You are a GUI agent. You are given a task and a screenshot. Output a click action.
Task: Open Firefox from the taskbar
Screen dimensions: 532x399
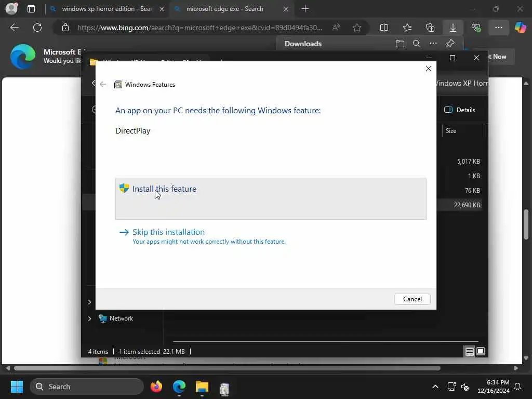(x=156, y=387)
